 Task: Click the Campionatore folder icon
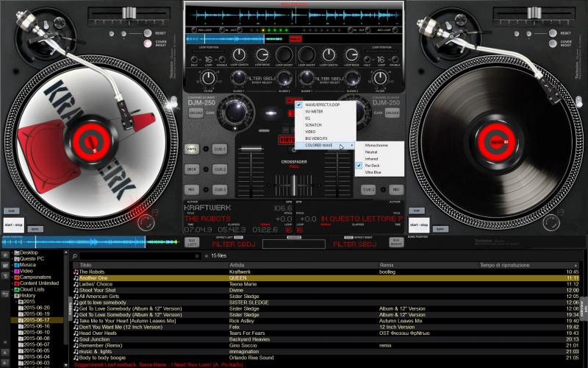click(16, 277)
